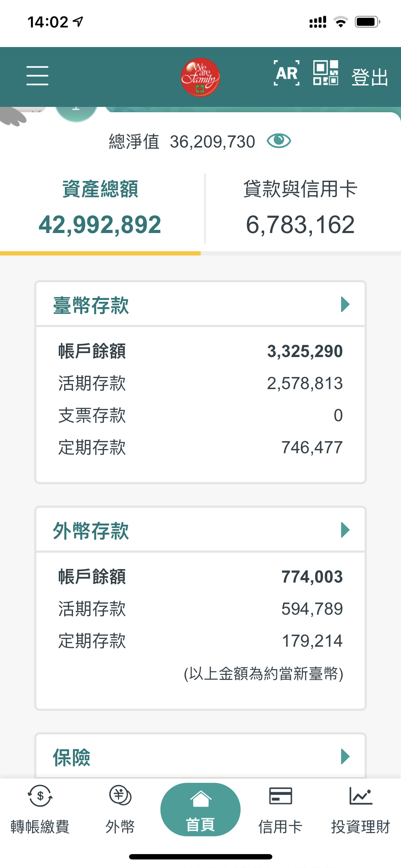Open the AR scanner
Viewport: 401px width, 868px height.
[286, 73]
